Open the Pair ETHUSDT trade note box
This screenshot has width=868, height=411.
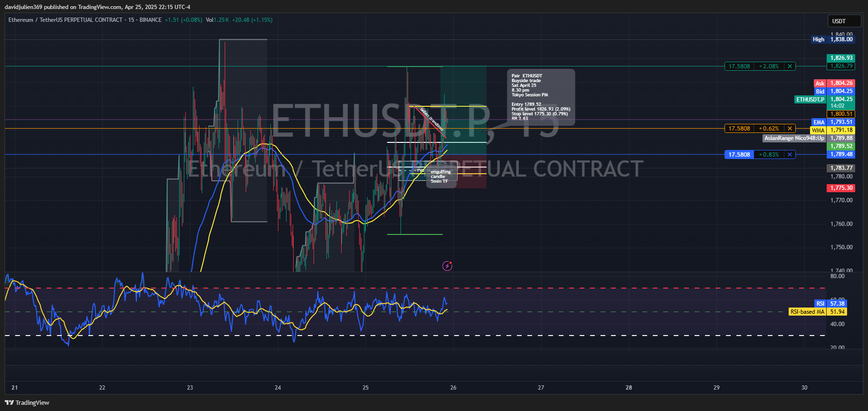click(x=541, y=97)
